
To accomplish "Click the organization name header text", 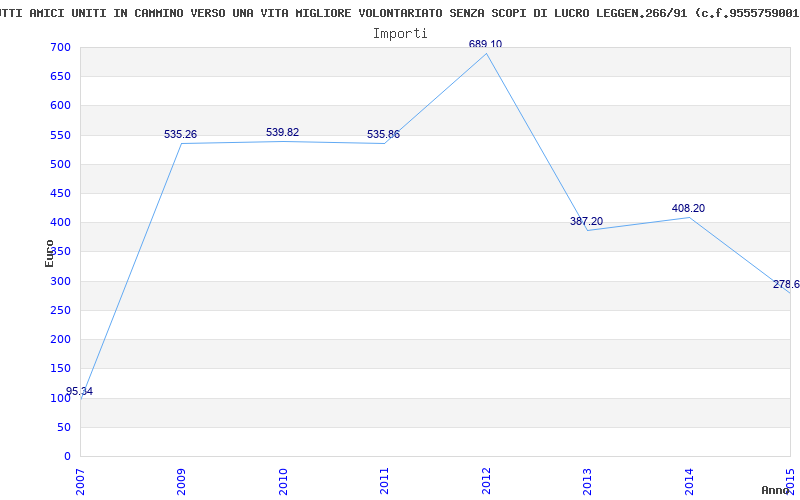I will click(400, 13).
